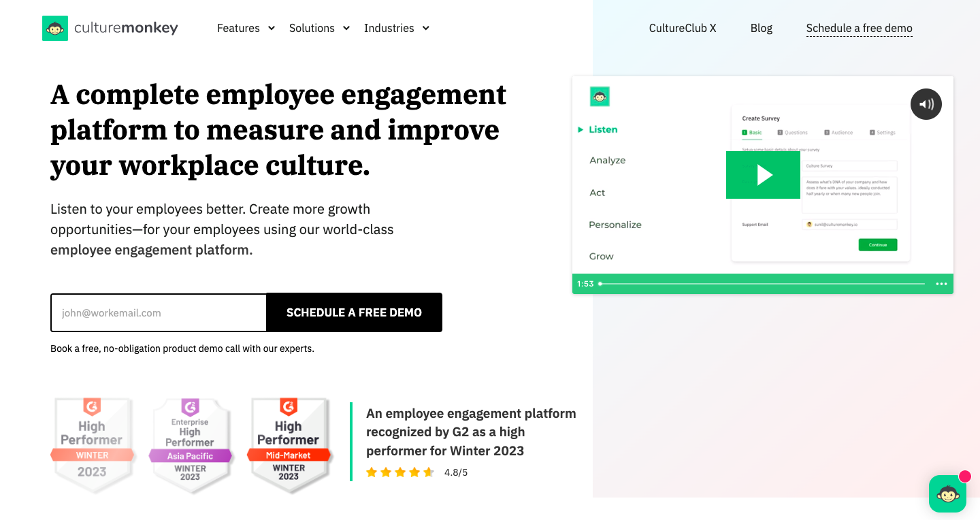980x520 pixels.
Task: Open the chat widget monkey icon
Action: 947,494
